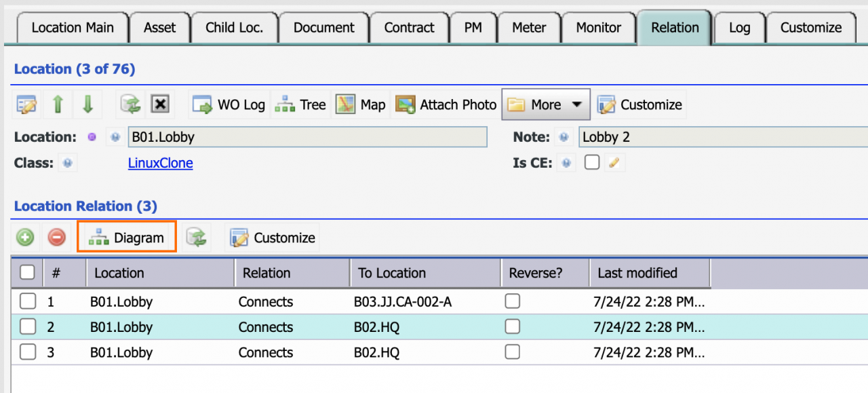The width and height of the screenshot is (868, 393).
Task: Open the Map view
Action: (361, 105)
